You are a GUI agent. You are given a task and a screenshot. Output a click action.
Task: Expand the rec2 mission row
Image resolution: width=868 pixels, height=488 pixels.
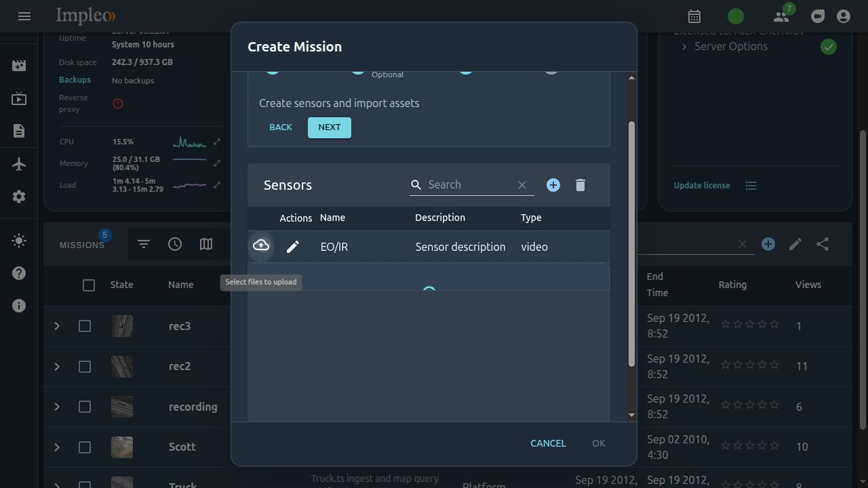(x=57, y=367)
